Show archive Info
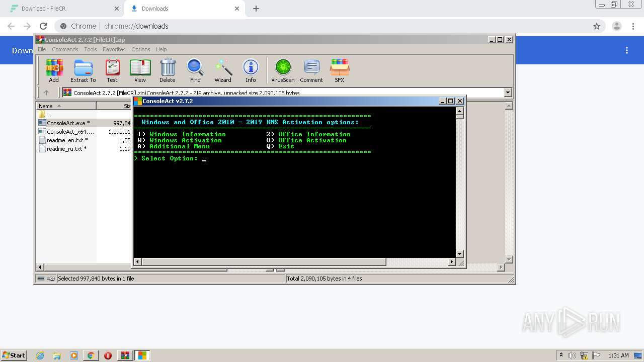This screenshot has height=362, width=644. point(251,71)
